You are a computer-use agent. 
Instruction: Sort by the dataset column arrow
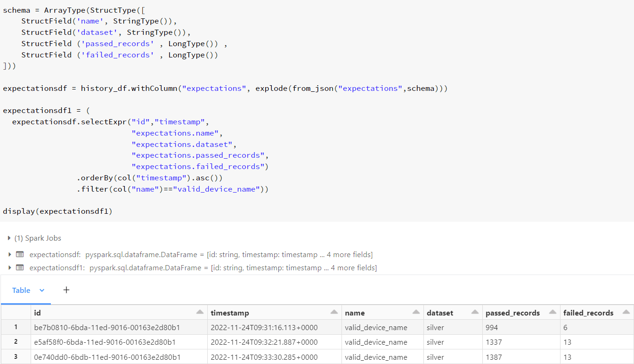(474, 313)
